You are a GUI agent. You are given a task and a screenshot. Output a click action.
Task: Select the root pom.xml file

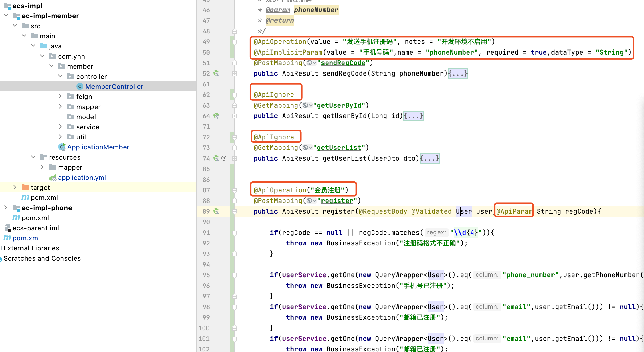(x=26, y=238)
